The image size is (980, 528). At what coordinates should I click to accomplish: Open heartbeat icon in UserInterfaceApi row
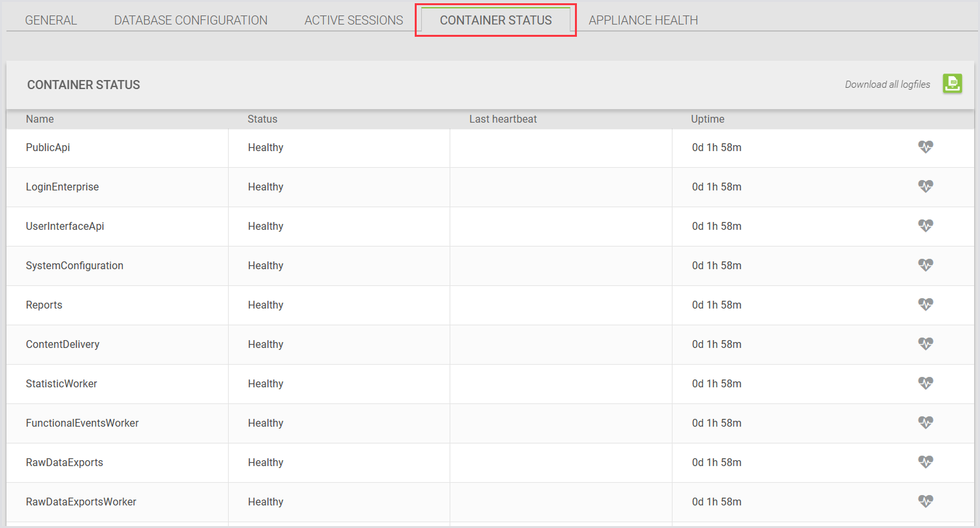tap(926, 226)
